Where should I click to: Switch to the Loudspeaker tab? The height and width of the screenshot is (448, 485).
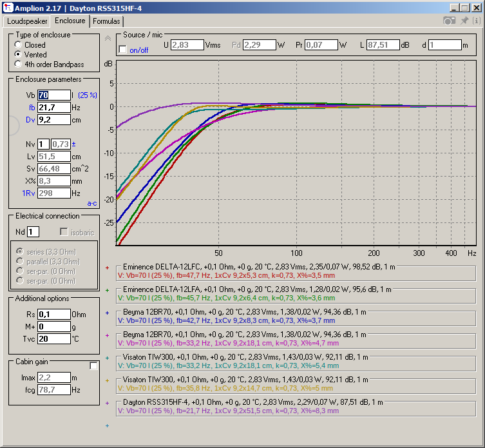[27, 21]
